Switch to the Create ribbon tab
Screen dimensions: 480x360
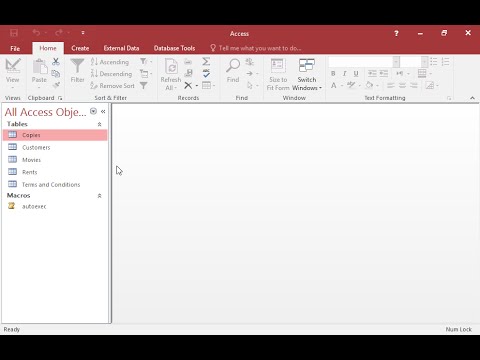pyautogui.click(x=80, y=48)
